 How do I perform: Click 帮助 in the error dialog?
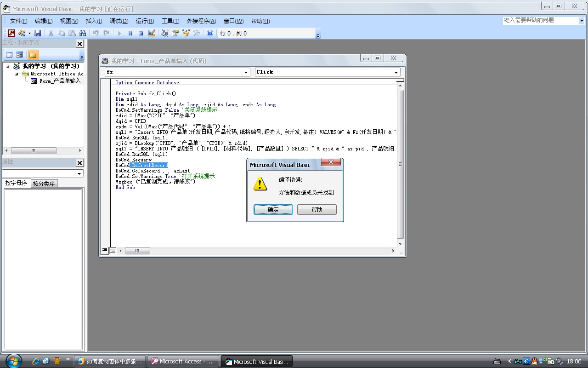[317, 209]
